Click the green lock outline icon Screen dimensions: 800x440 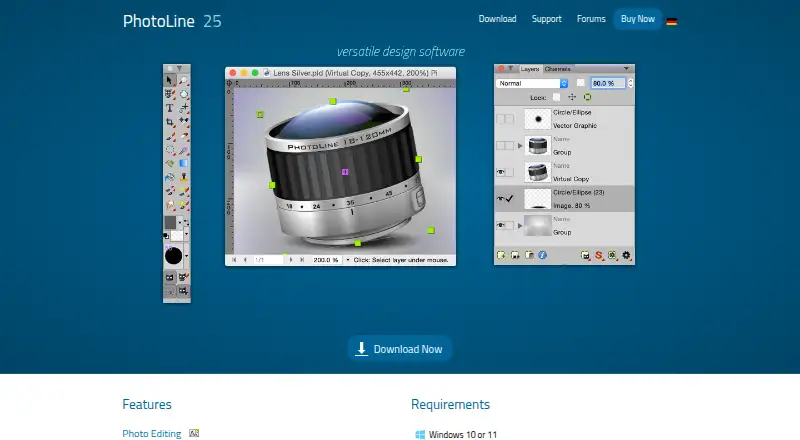pyautogui.click(x=587, y=97)
